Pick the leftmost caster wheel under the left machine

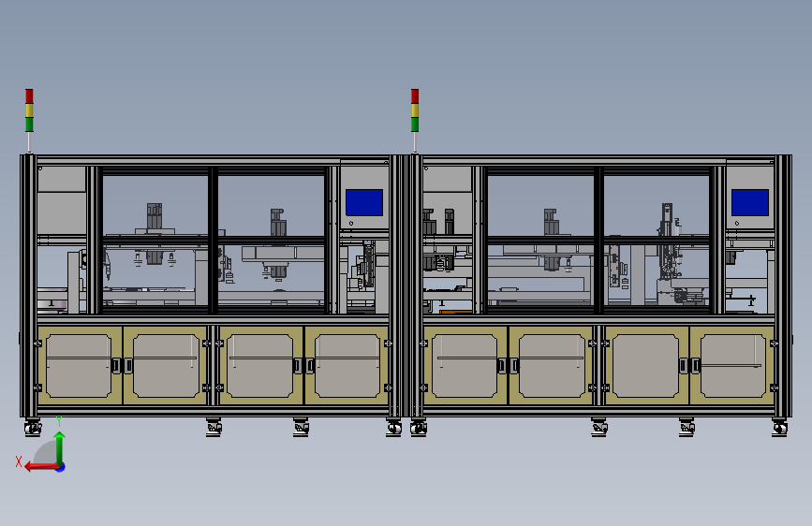tap(33, 428)
